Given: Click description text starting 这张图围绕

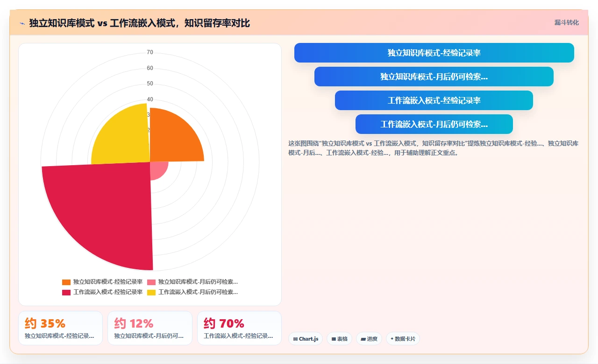Looking at the screenshot, I should click(434, 148).
